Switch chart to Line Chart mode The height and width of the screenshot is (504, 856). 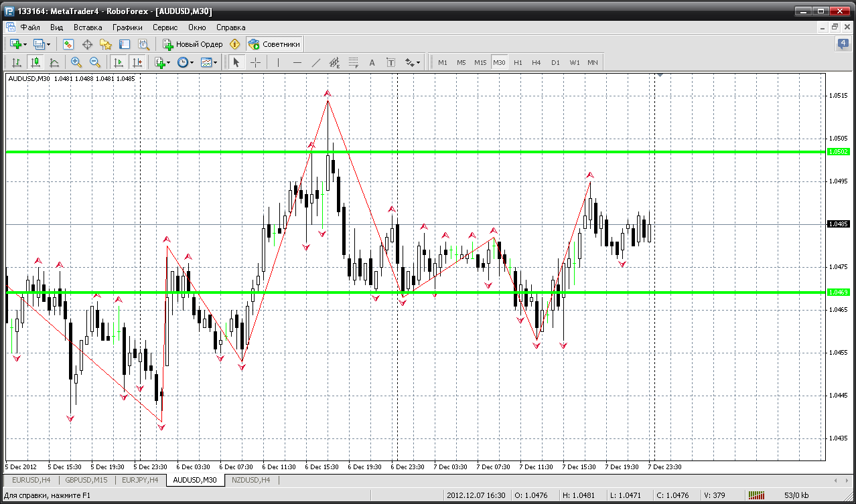(54, 62)
